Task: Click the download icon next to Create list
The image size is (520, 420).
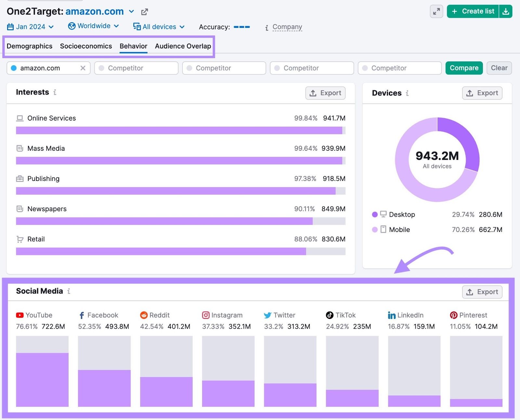Action: 506,11
